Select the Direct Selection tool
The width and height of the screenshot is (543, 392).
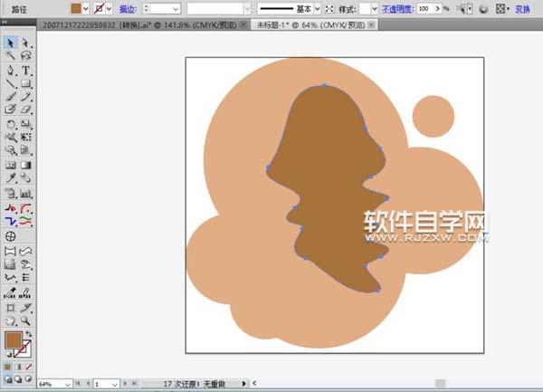pyautogui.click(x=25, y=43)
